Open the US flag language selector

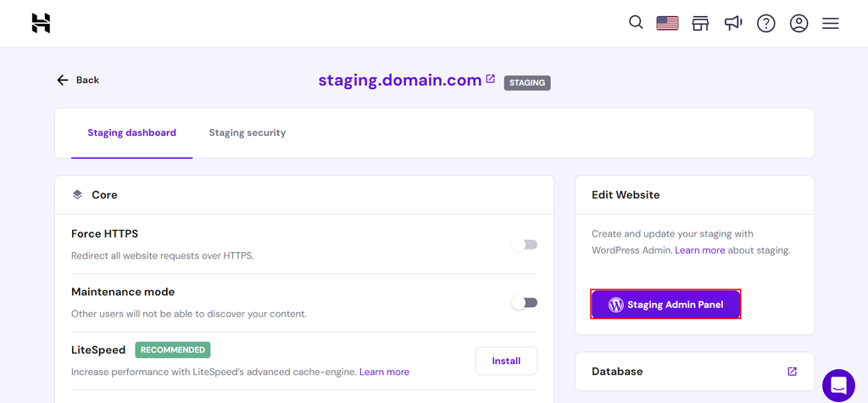click(x=667, y=23)
